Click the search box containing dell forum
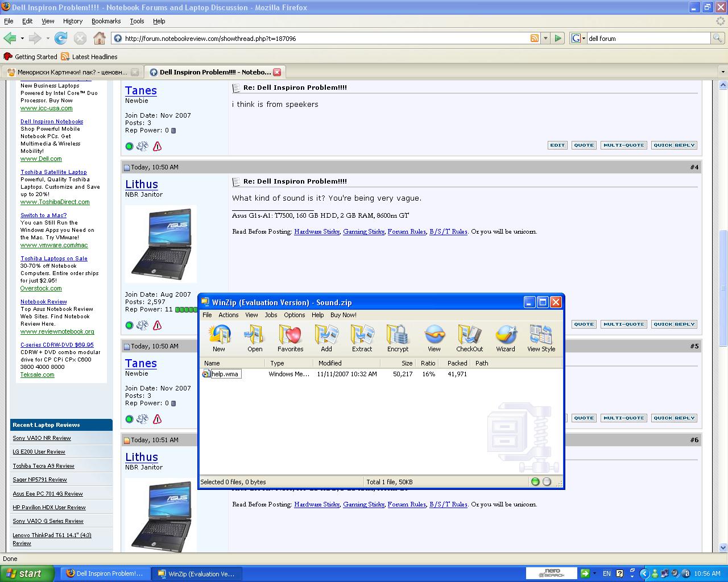Image resolution: width=728 pixels, height=582 pixels. (648, 39)
